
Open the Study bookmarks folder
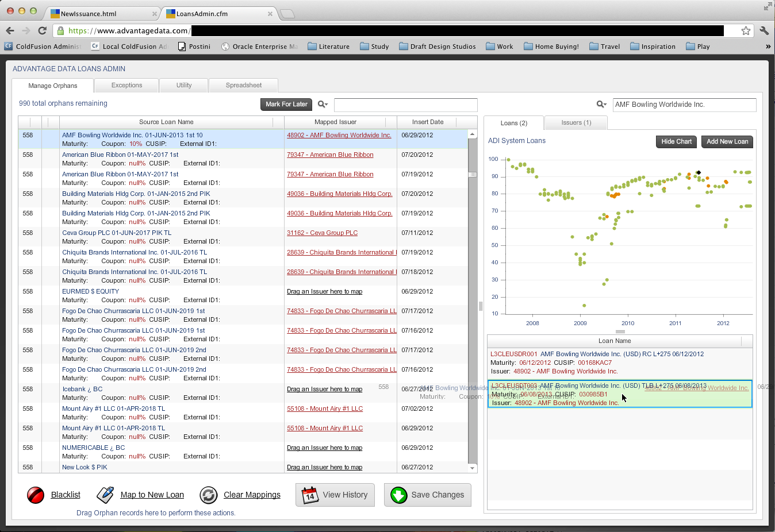coord(374,47)
